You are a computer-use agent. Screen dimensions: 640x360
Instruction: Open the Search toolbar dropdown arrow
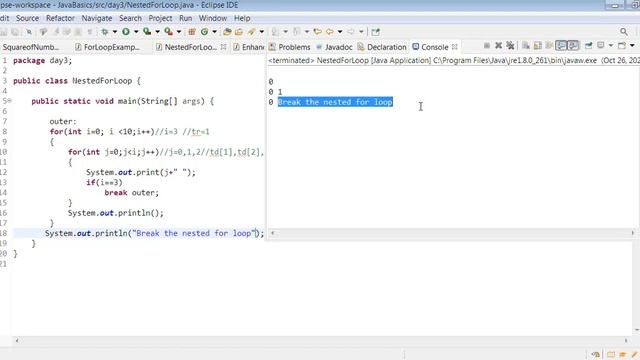262,32
